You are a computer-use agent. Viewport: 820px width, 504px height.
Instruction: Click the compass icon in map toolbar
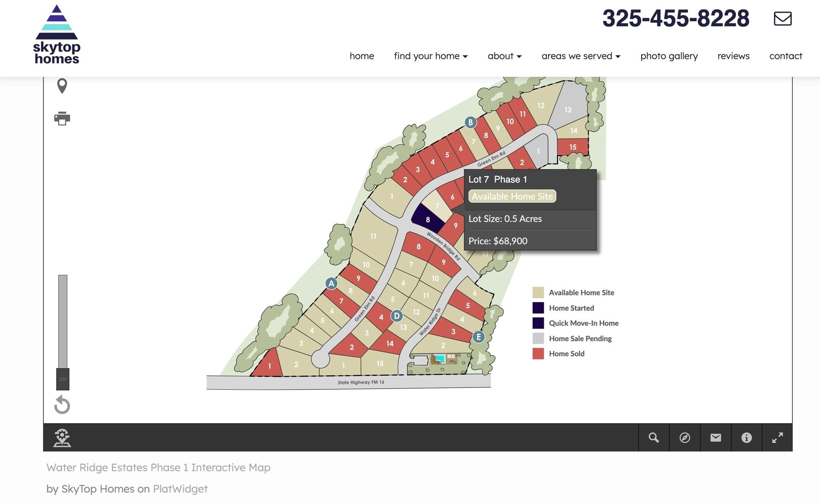[x=685, y=438]
